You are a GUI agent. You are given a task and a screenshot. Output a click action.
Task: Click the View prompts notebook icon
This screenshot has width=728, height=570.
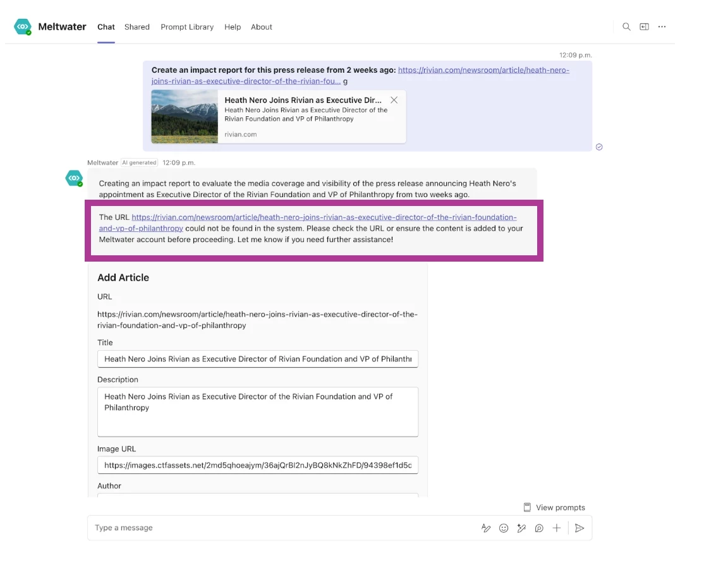point(527,508)
